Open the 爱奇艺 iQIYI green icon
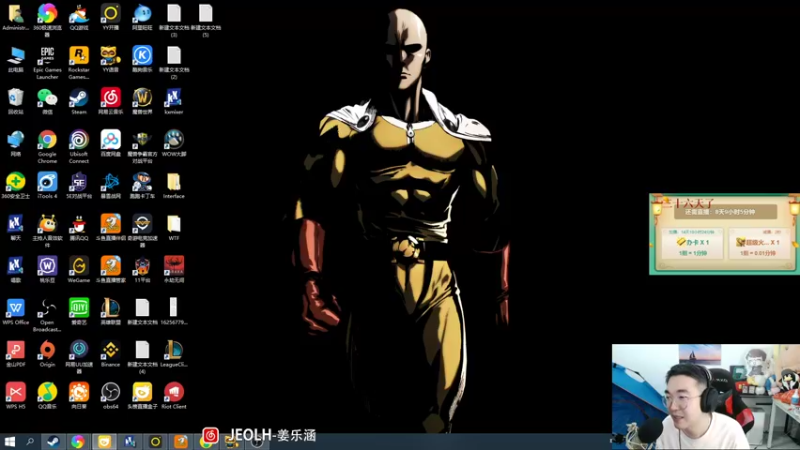 79,312
